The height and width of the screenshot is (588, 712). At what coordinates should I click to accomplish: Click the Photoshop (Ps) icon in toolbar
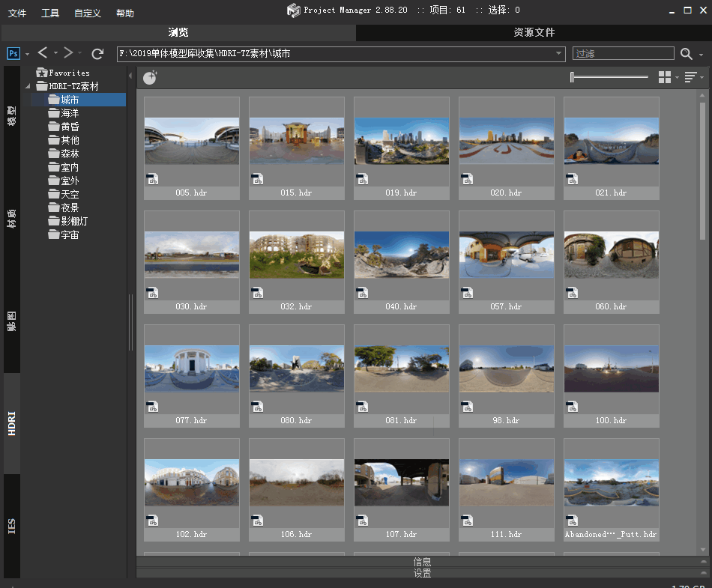13,53
